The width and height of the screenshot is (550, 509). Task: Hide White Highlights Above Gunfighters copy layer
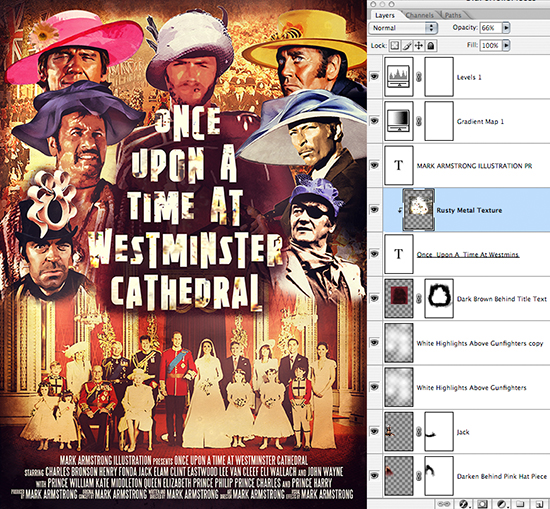375,342
